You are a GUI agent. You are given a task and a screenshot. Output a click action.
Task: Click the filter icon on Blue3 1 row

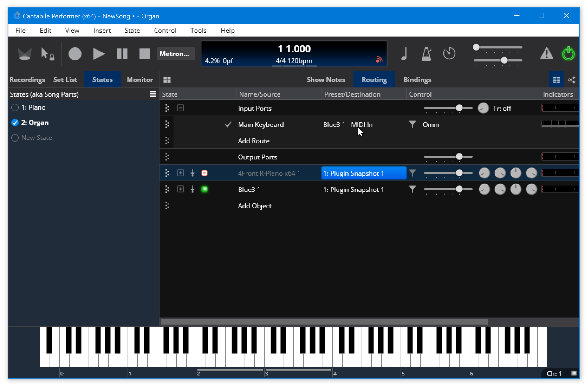pyautogui.click(x=412, y=189)
